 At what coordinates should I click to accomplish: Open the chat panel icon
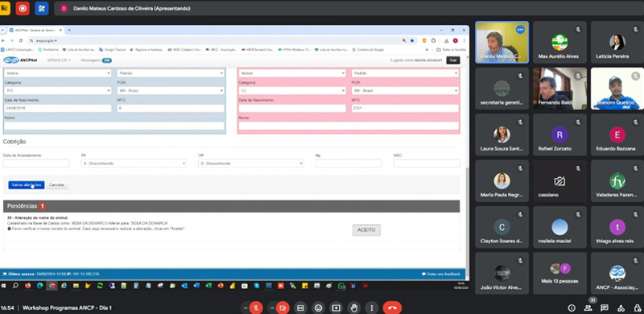coord(605,308)
